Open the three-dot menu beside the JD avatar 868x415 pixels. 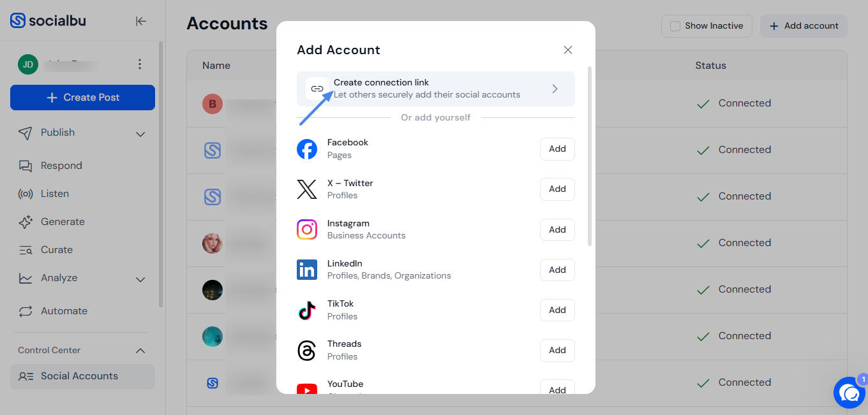140,64
